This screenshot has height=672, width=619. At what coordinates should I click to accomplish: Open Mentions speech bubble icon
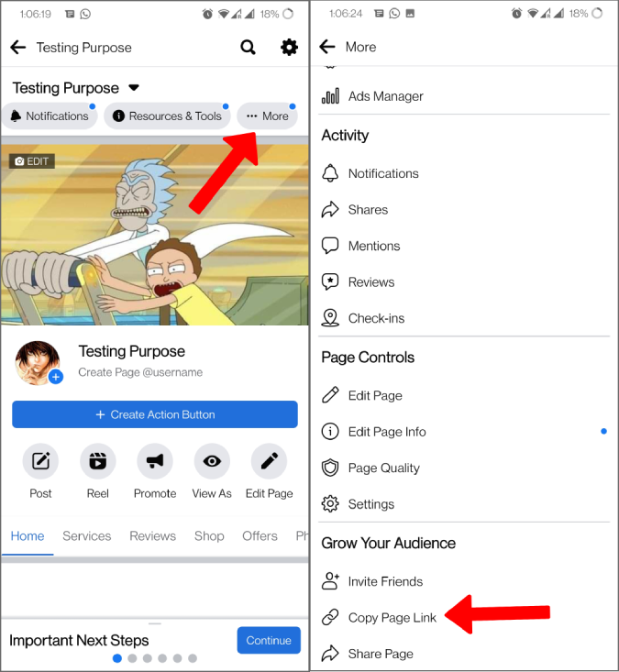click(x=330, y=246)
